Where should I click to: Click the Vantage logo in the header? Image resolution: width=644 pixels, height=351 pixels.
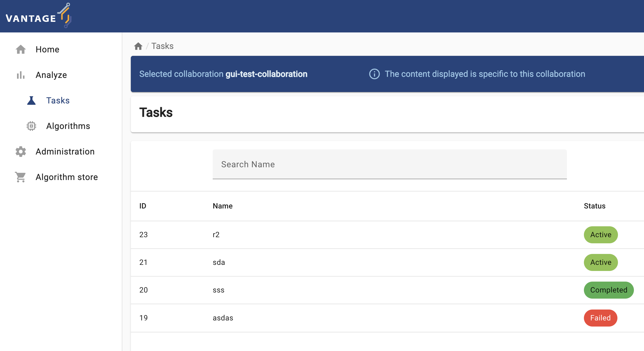(x=39, y=16)
